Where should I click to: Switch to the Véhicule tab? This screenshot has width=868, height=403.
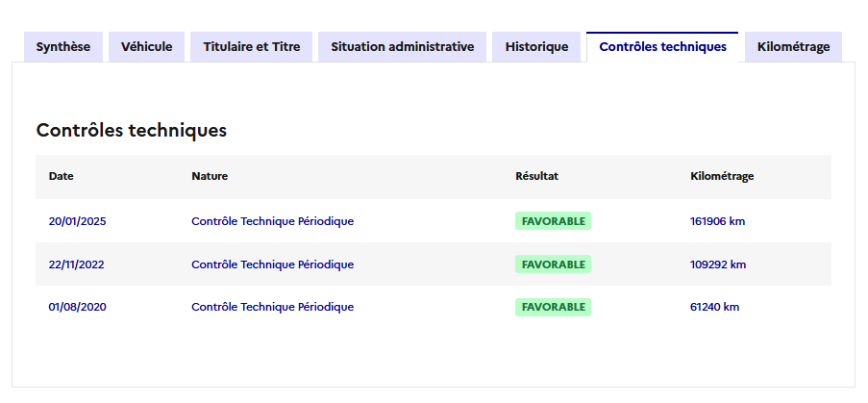(147, 46)
